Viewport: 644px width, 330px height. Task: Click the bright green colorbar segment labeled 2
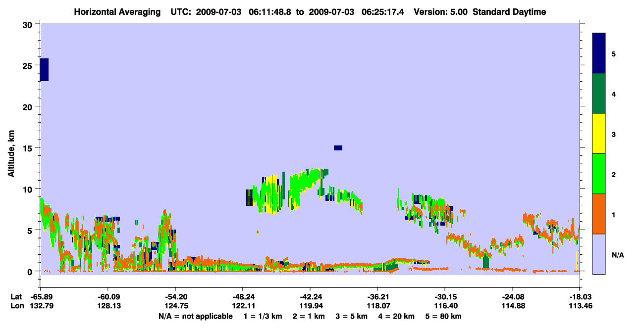599,174
